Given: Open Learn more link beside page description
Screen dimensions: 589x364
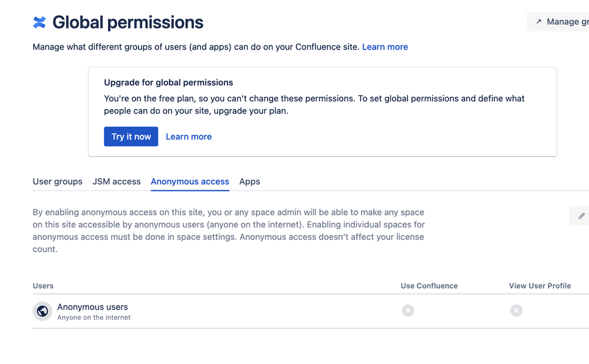Looking at the screenshot, I should [x=385, y=47].
